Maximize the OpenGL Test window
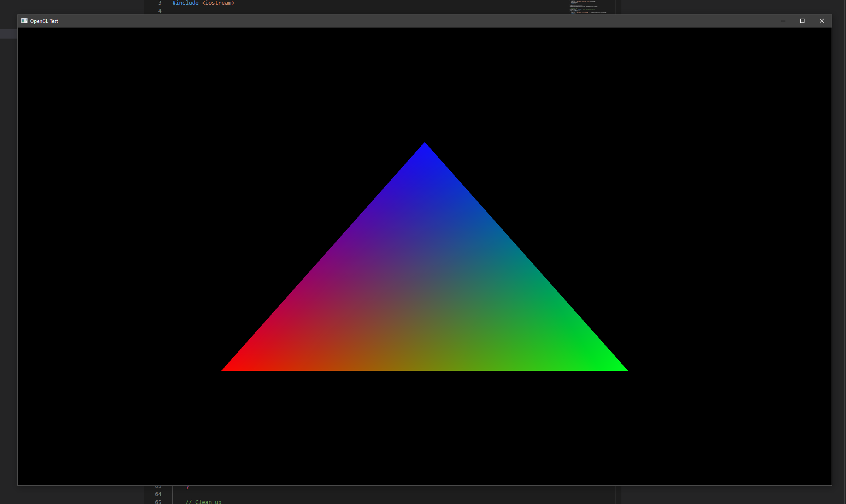The image size is (846, 504). (x=802, y=21)
